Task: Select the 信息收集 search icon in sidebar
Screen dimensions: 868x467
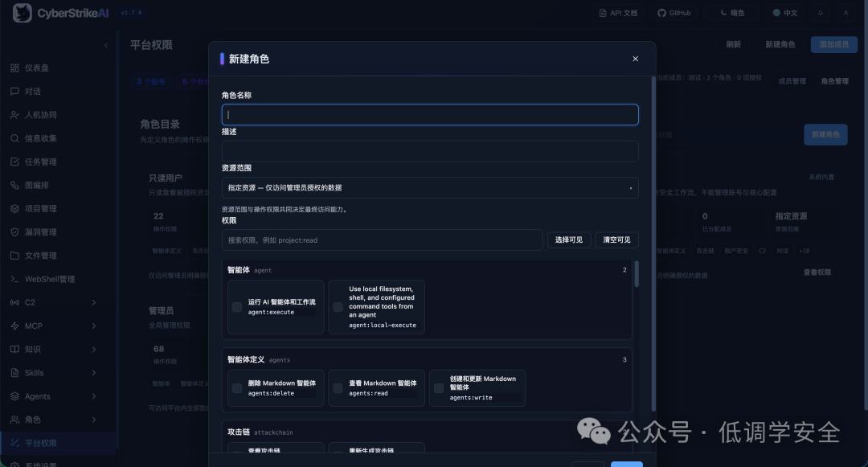Action: point(15,138)
